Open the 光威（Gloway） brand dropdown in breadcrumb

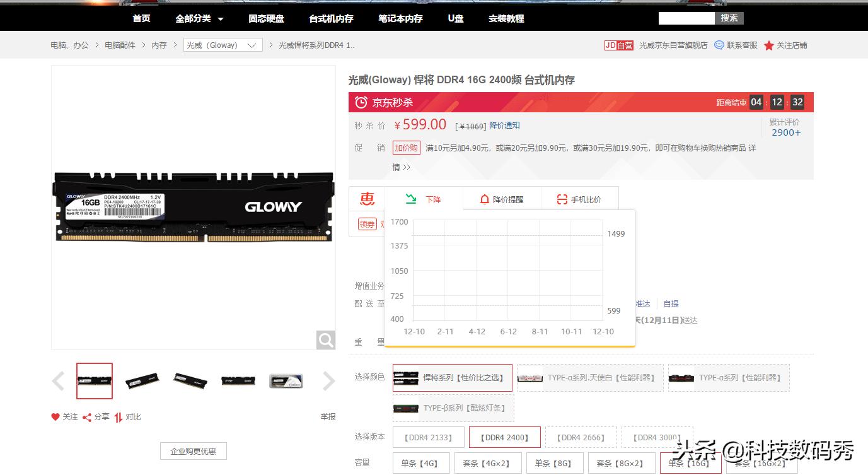(x=223, y=45)
